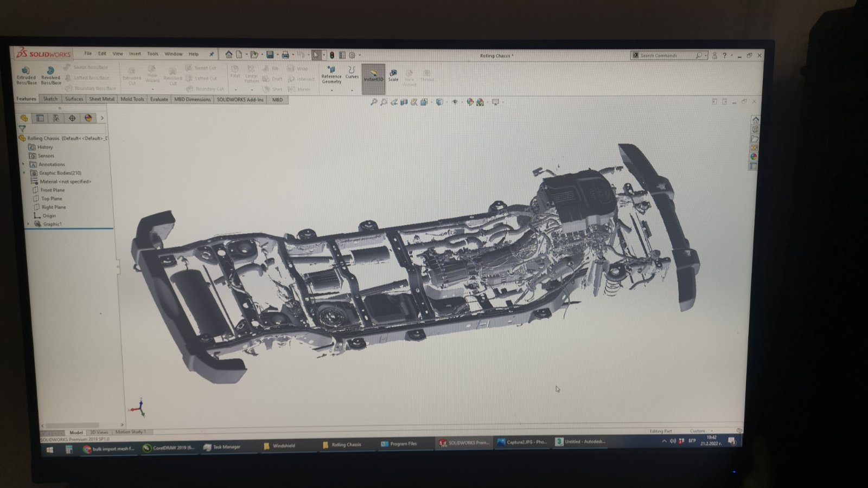Expand the Graphic Bodies(210) folder
This screenshot has height=488, width=868.
pyautogui.click(x=24, y=173)
